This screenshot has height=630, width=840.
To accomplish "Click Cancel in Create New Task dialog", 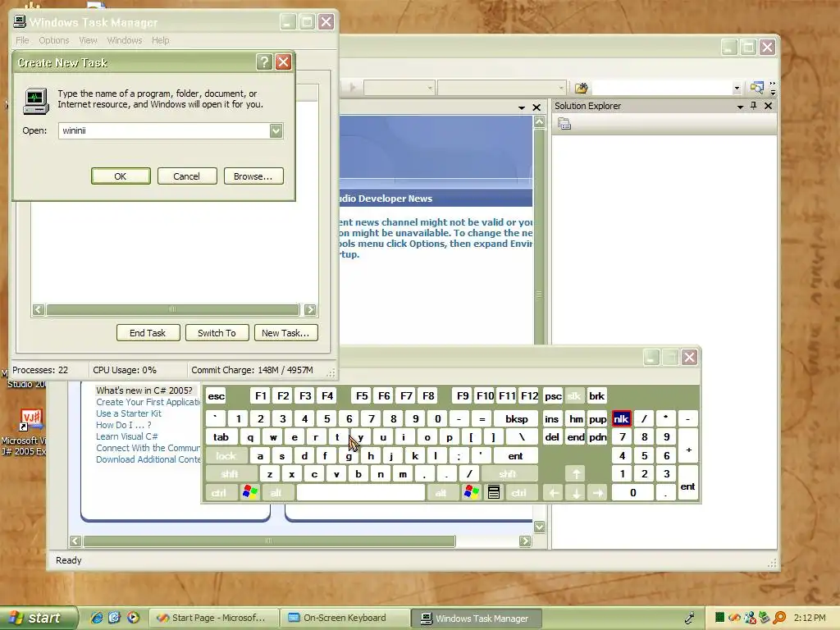I will coord(186,176).
